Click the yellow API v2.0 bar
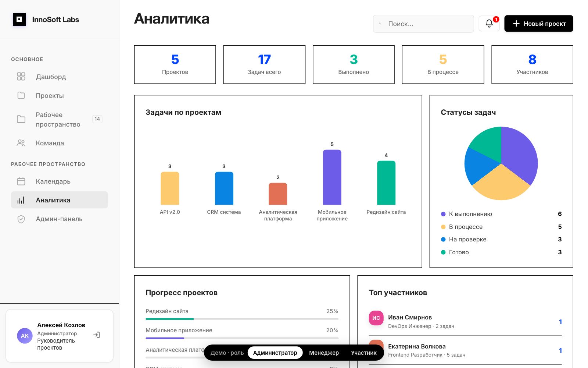 pyautogui.click(x=170, y=188)
